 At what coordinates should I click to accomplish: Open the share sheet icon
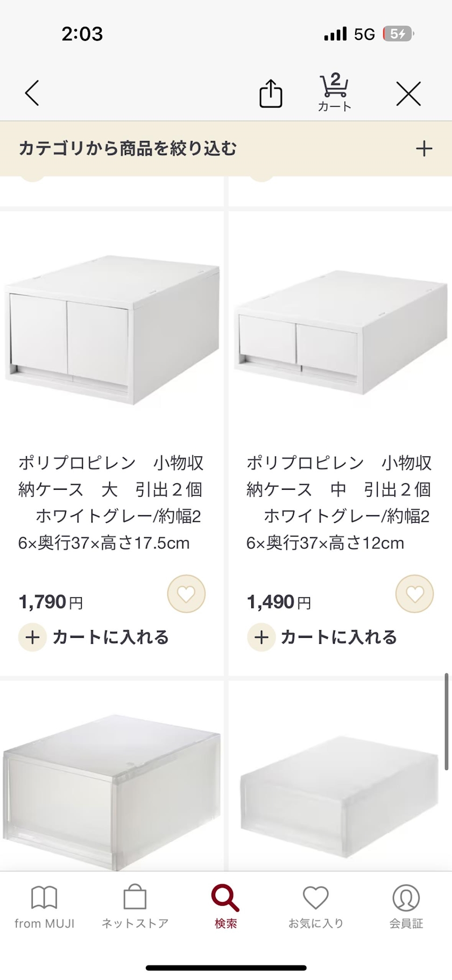(271, 94)
